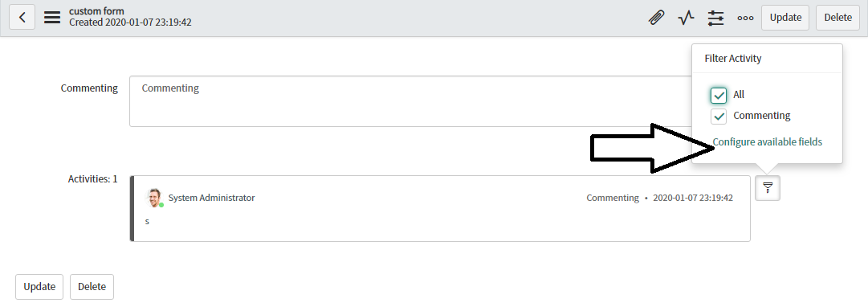Open attachments via the paperclip icon
The width and height of the screenshot is (868, 303).
(x=657, y=18)
